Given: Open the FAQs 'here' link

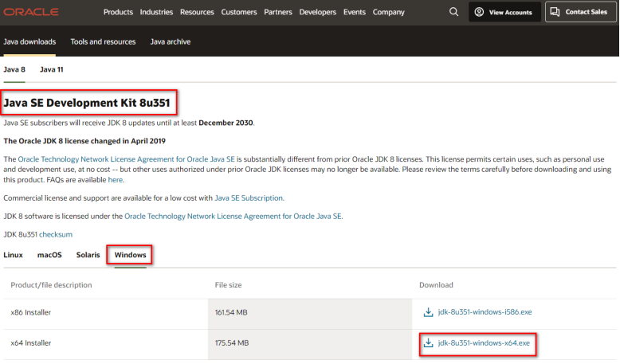Looking at the screenshot, I should [116, 180].
